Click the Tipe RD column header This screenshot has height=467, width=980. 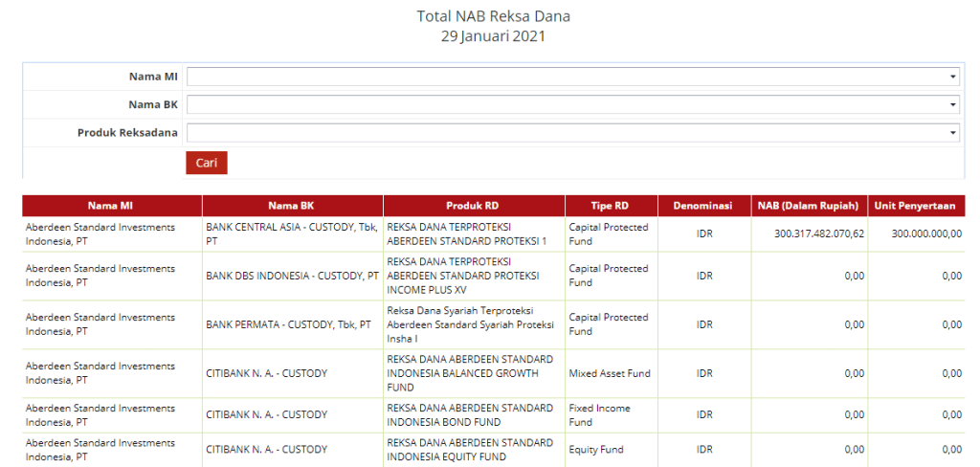[610, 206]
